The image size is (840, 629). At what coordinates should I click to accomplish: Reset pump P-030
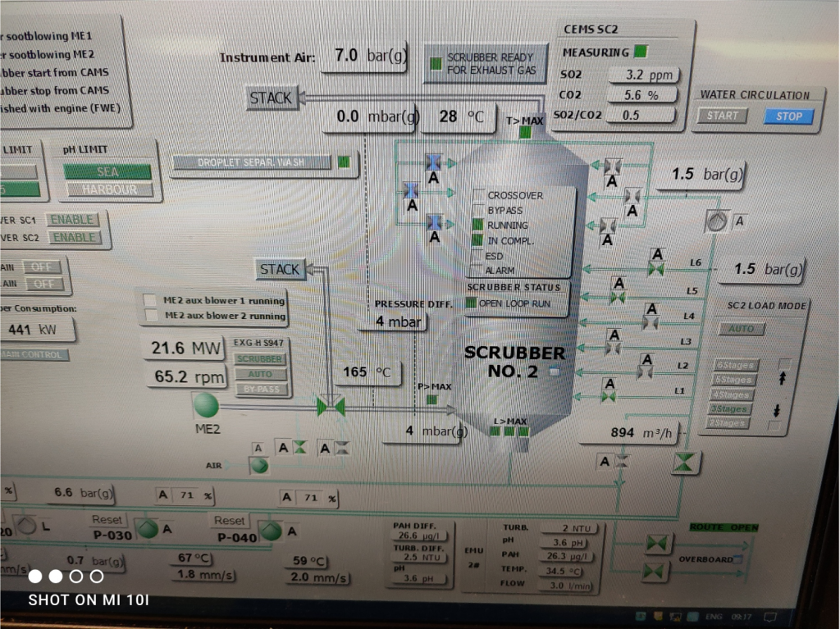click(107, 519)
